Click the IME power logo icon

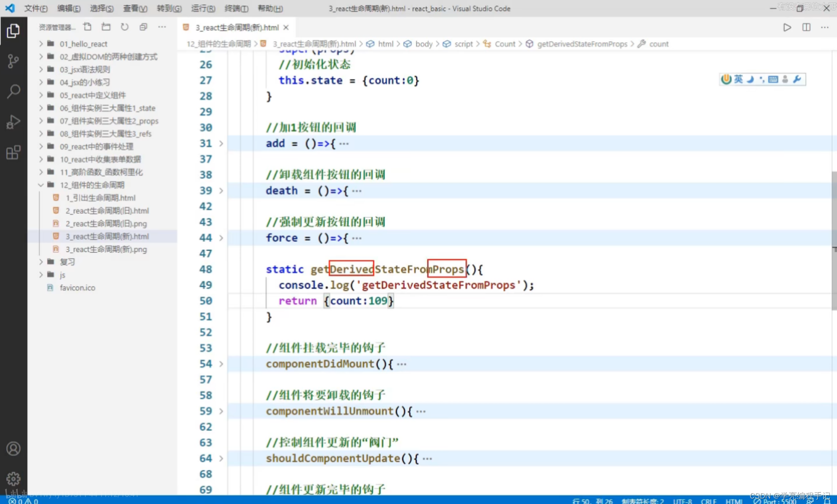tap(726, 79)
